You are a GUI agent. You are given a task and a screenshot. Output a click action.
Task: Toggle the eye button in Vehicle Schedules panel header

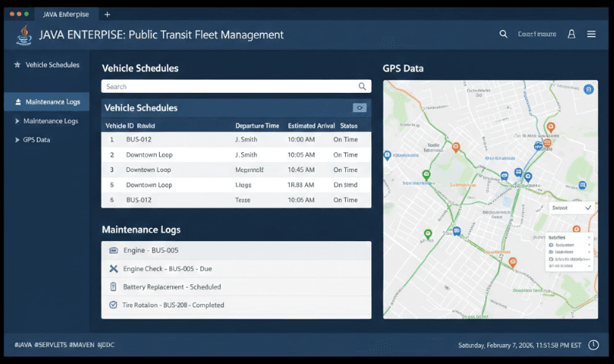(x=360, y=108)
